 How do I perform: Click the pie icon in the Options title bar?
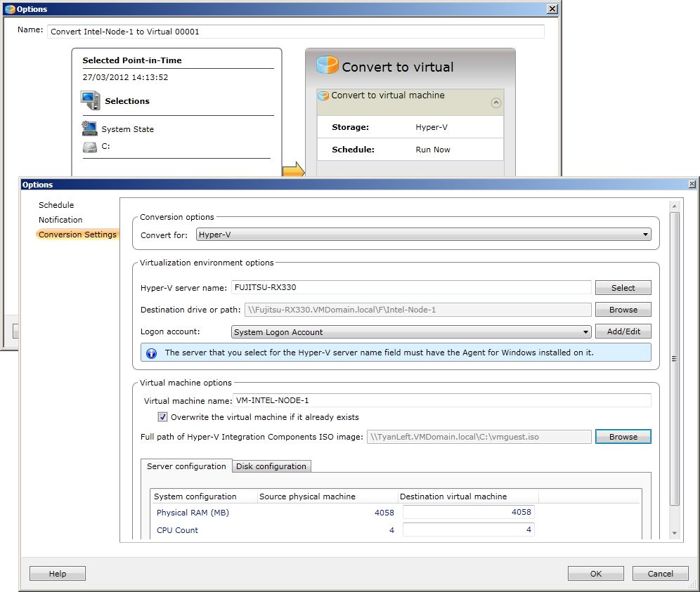click(x=9, y=8)
